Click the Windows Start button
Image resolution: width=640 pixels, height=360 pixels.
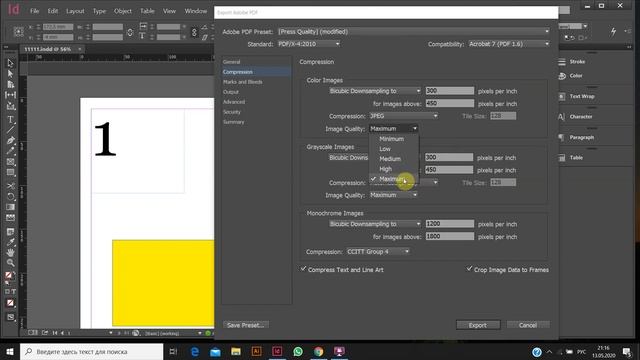[x=10, y=351]
